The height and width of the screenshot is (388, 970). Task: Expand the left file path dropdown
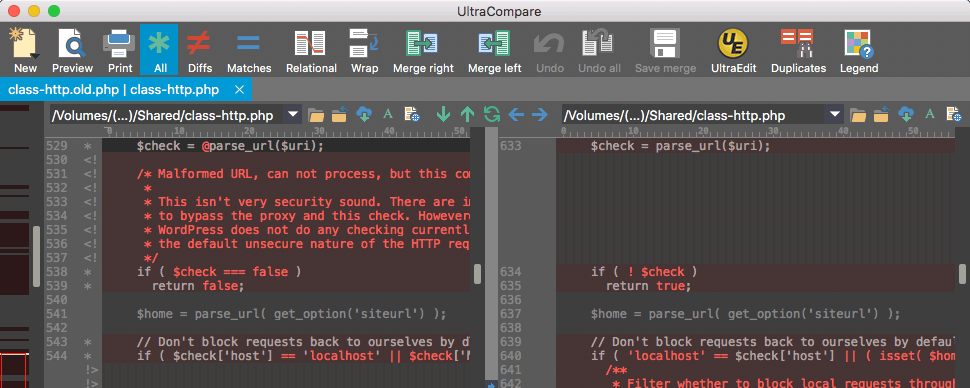point(293,114)
